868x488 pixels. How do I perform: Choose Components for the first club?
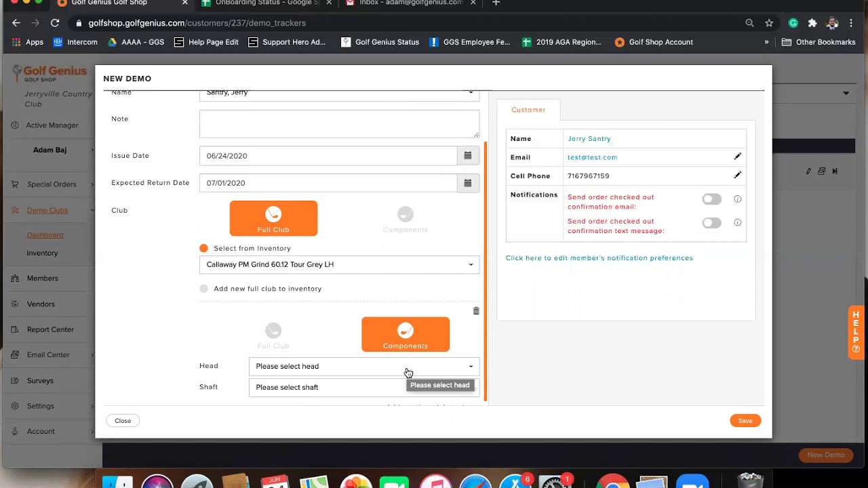(406, 218)
